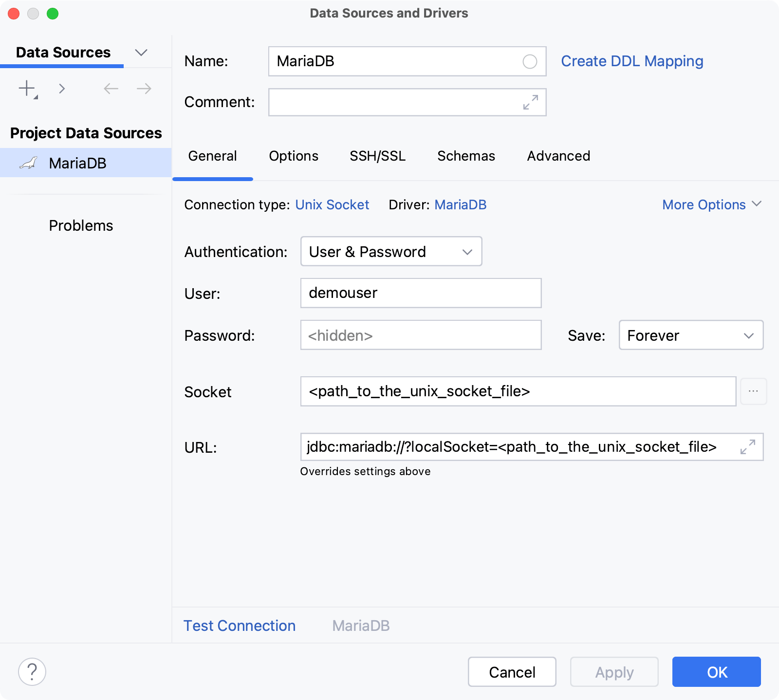
Task: Collapse the Data Sources section chevron
Action: [x=141, y=52]
